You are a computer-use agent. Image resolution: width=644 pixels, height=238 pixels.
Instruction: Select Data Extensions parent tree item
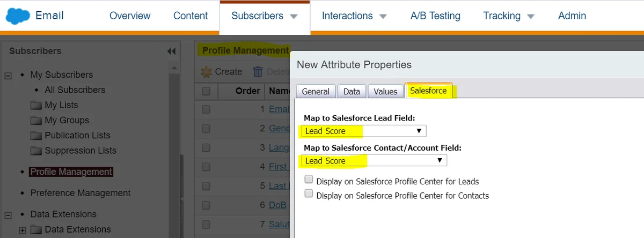tap(63, 214)
